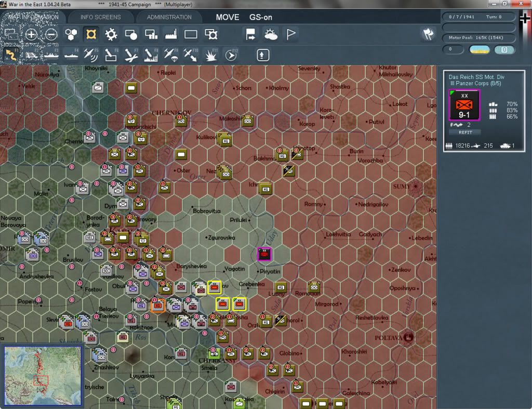Click the minimap overview
Viewport: 532px width, 409px height.
[43, 375]
